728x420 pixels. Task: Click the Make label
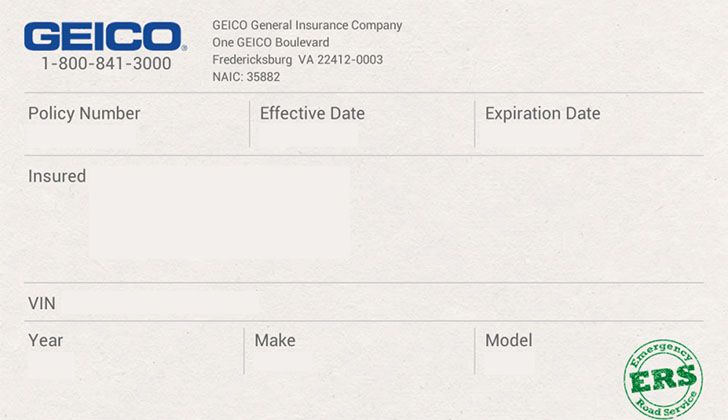[275, 341]
